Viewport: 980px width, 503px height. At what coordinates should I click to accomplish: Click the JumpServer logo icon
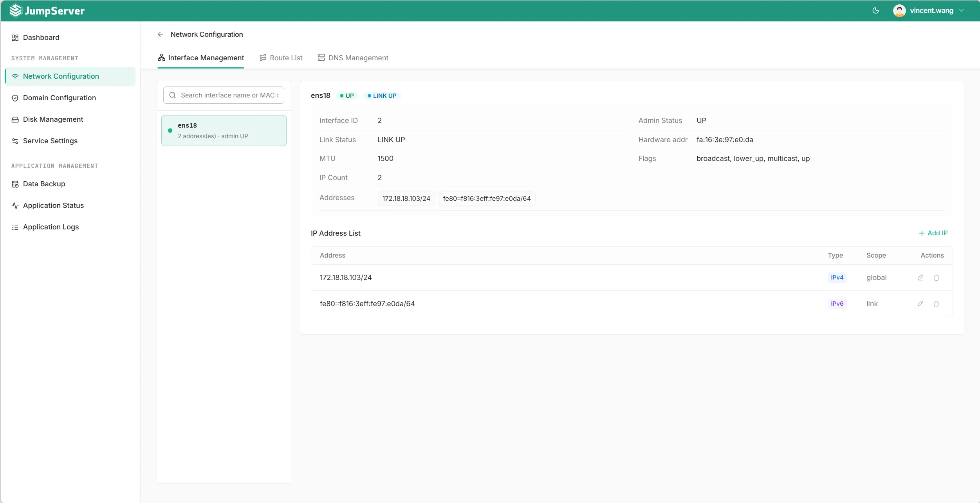click(15, 11)
